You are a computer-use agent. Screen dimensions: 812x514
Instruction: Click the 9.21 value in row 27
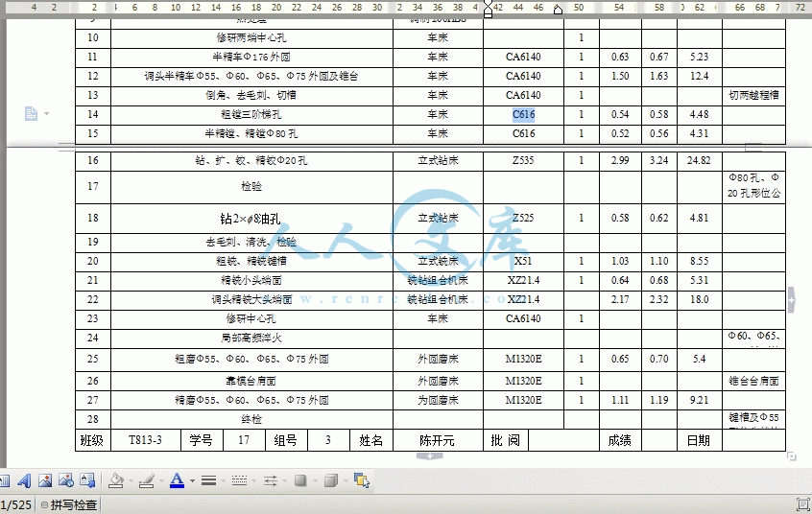pos(699,400)
